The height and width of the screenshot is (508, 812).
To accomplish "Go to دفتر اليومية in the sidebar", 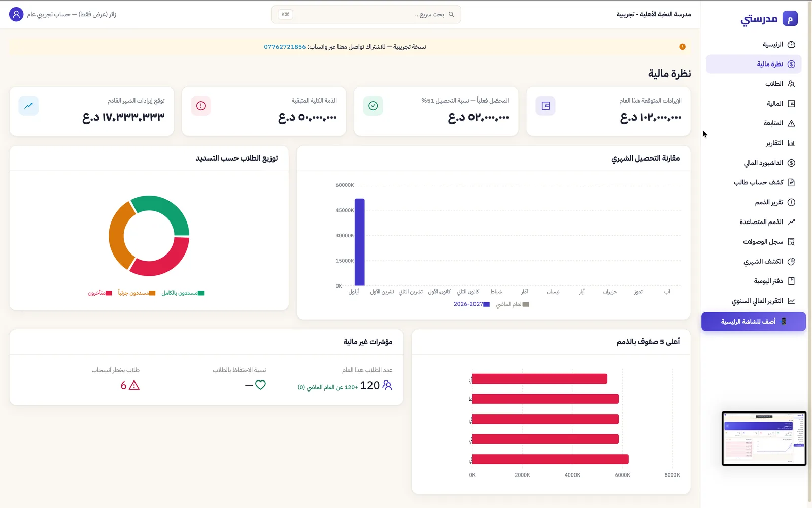I will (754, 281).
